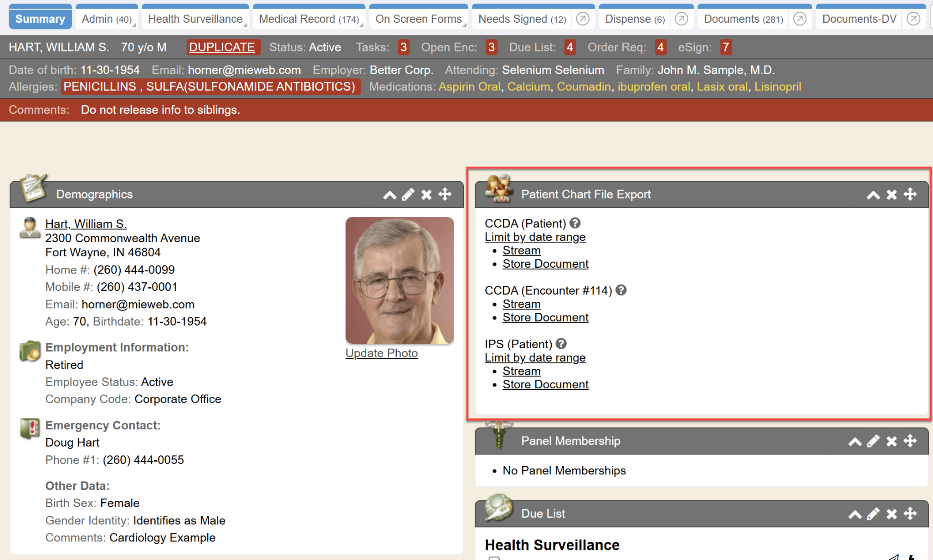Edit the Panel Membership section
The width and height of the screenshot is (933, 560).
[873, 441]
